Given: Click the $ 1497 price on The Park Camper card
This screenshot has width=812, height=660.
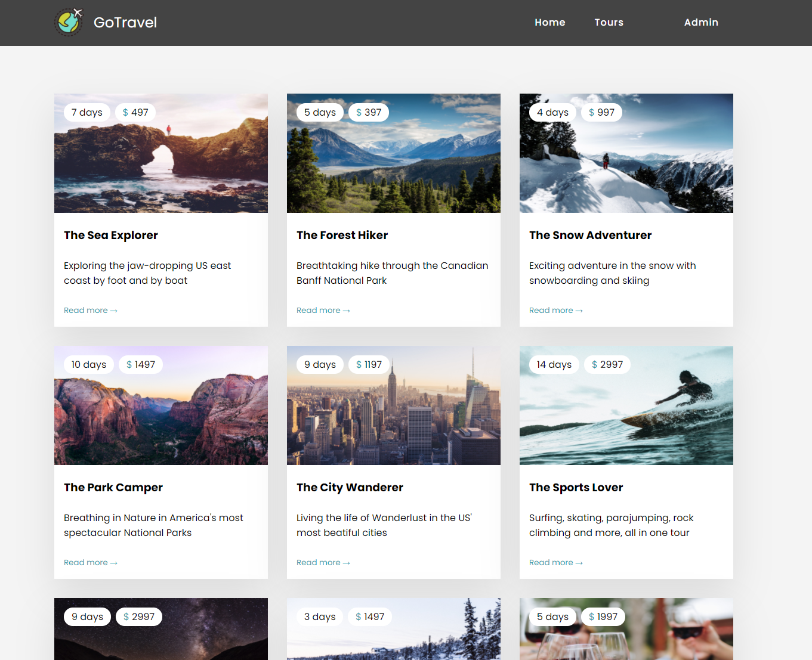Looking at the screenshot, I should 141,364.
